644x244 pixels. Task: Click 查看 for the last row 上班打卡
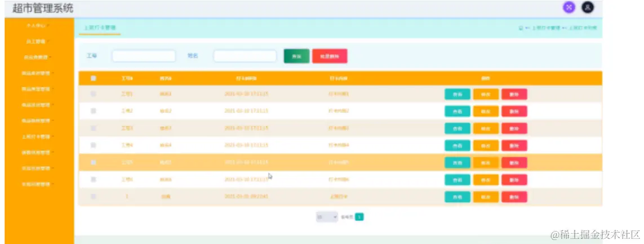[x=457, y=197]
